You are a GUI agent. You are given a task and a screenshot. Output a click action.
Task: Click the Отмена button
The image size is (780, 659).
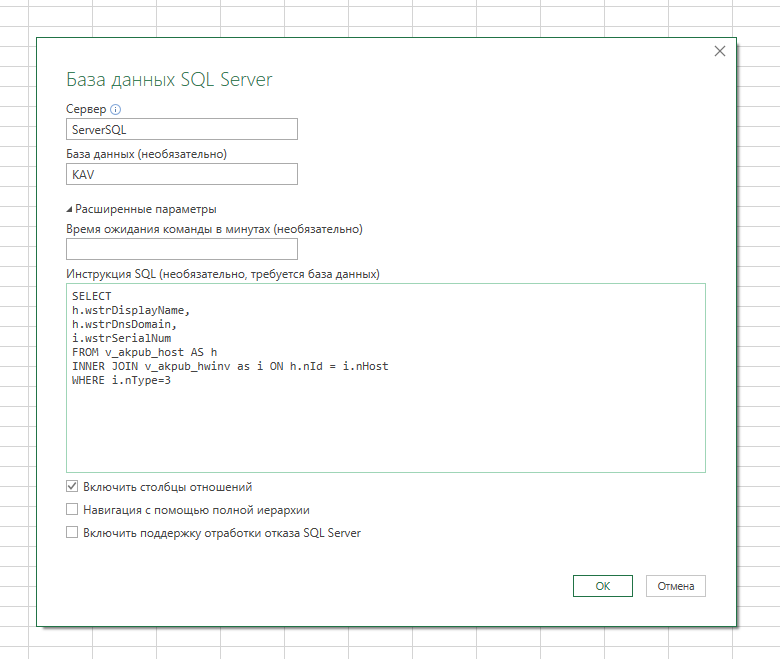(x=676, y=586)
